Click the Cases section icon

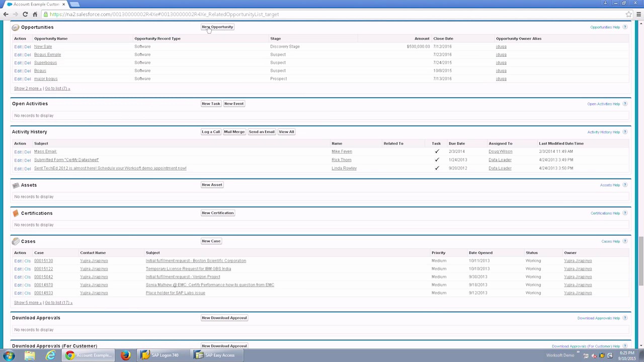tap(16, 241)
